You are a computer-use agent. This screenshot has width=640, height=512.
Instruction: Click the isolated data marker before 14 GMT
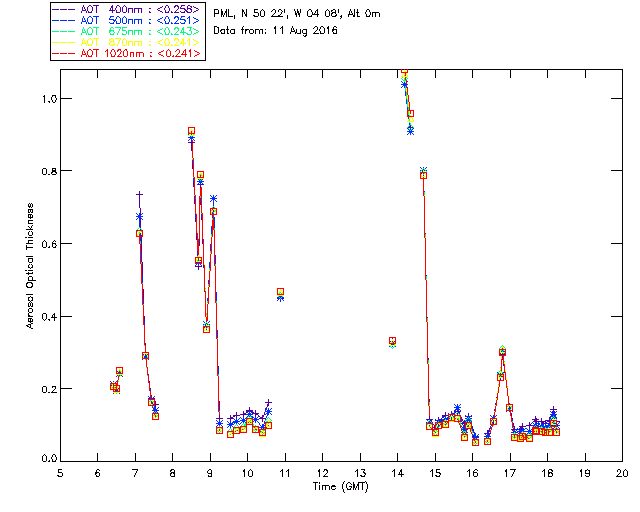point(393,341)
